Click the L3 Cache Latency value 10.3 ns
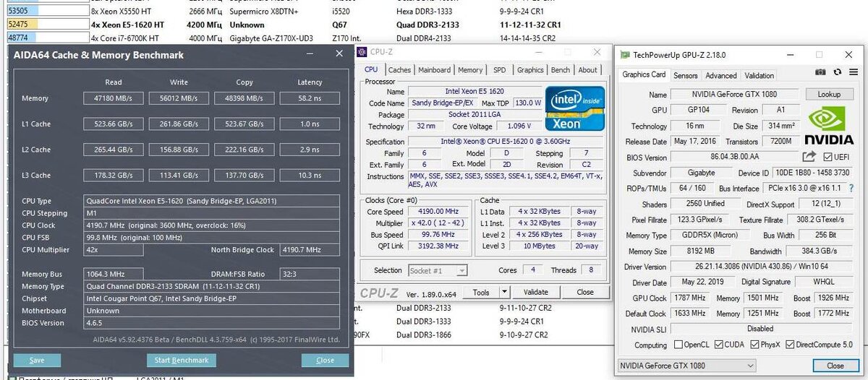This screenshot has width=868, height=380. tap(310, 175)
